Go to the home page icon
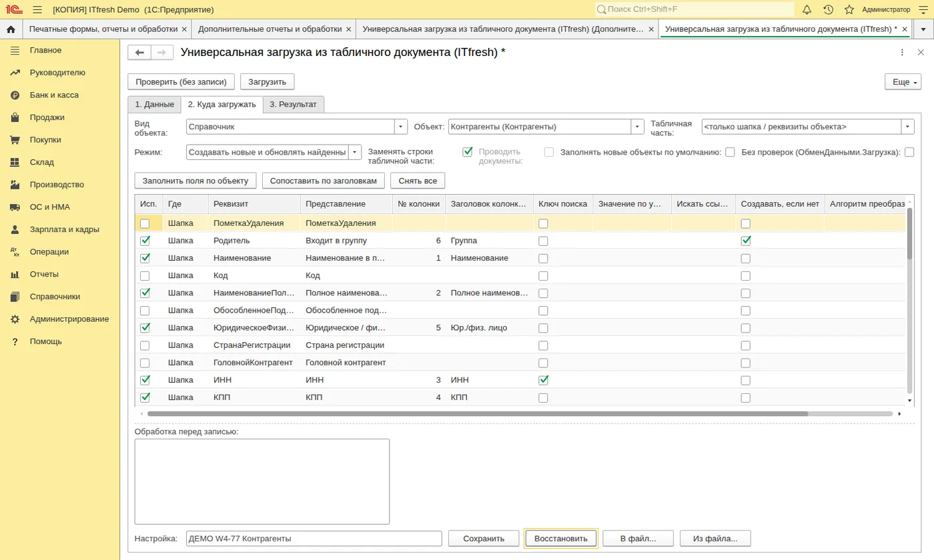The width and height of the screenshot is (934, 560). [11, 29]
